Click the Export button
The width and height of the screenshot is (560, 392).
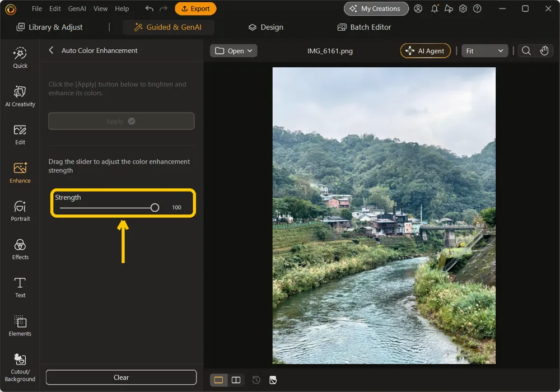(x=195, y=8)
